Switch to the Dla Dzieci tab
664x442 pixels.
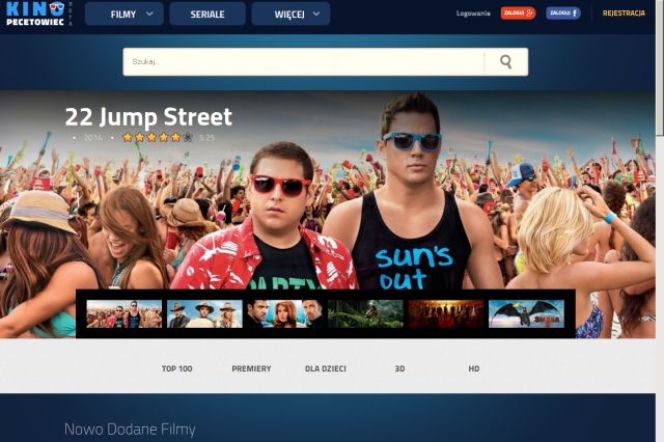tap(326, 369)
